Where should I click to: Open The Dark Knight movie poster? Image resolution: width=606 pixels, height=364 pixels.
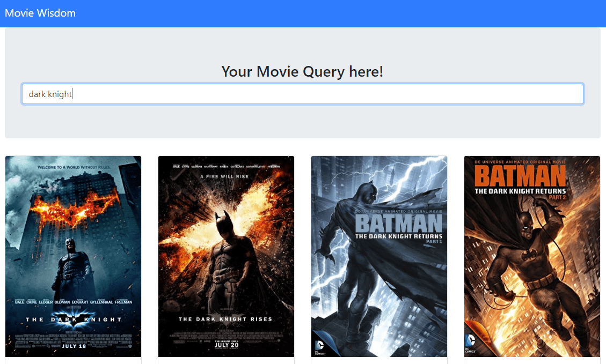coord(74,256)
